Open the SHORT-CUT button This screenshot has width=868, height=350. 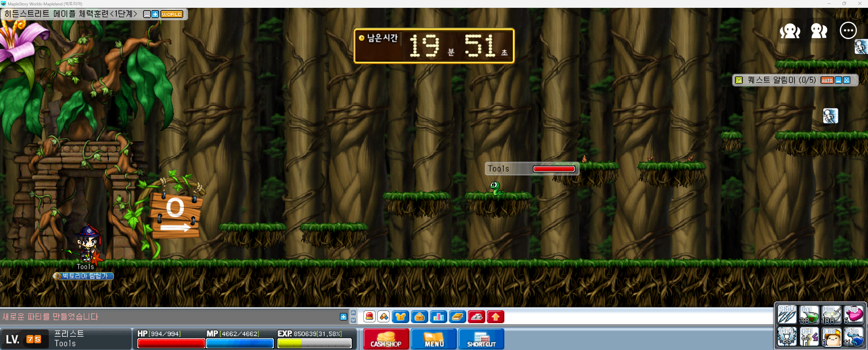point(481,339)
